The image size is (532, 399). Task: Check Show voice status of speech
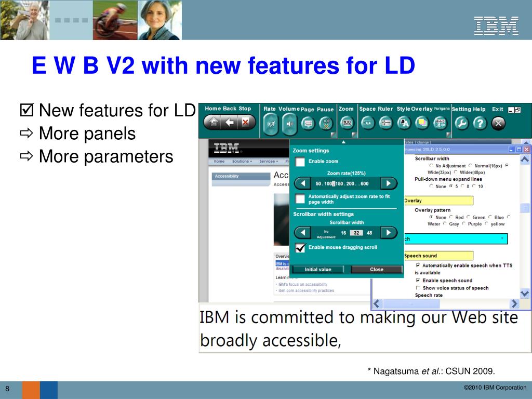[418, 288]
